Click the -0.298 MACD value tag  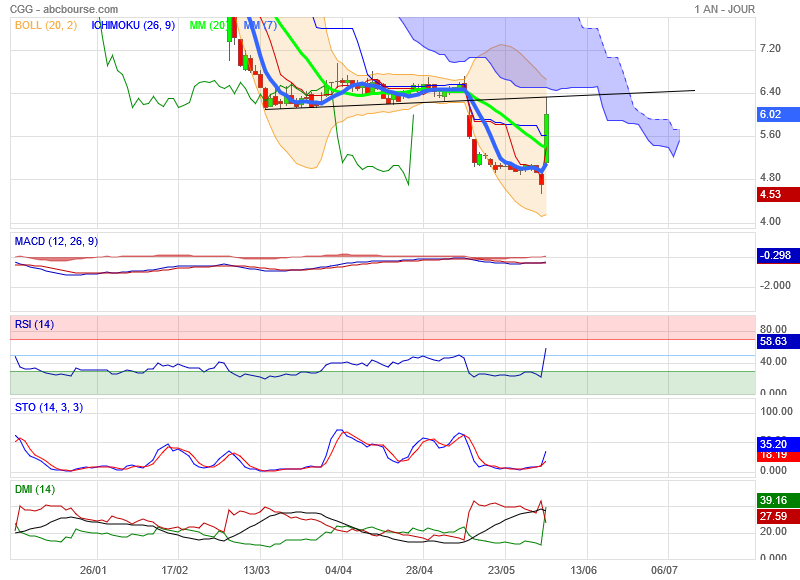778,256
